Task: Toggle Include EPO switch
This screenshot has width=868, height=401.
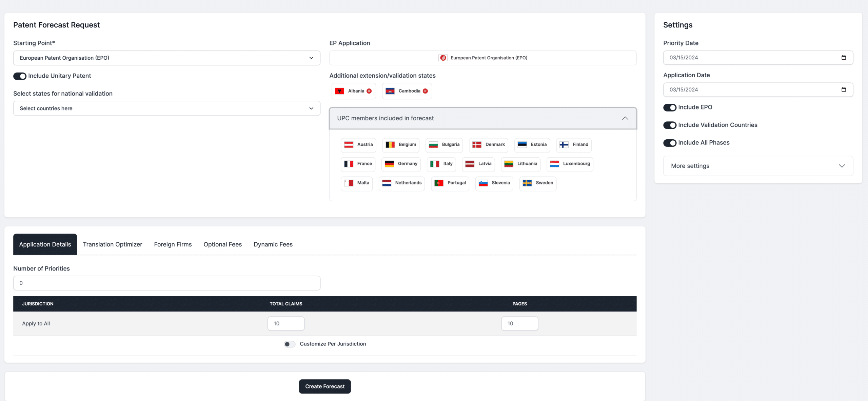Action: 670,107
